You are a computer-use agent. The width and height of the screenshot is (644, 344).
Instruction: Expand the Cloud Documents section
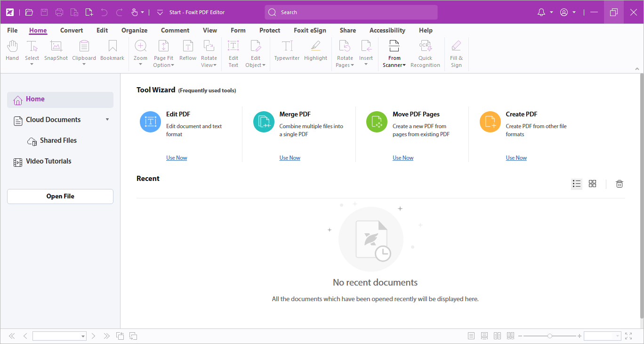point(107,120)
